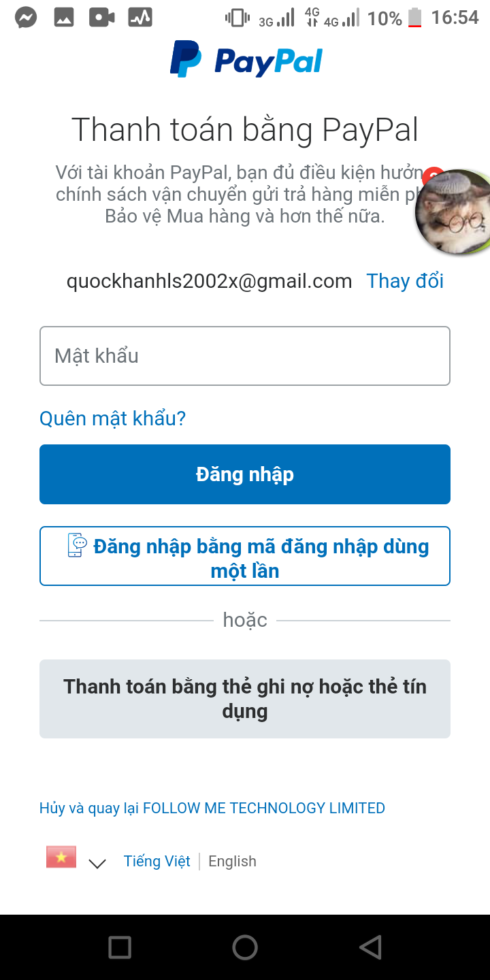This screenshot has height=980, width=490.
Task: Tap the Đăng nhập button
Action: 245,474
